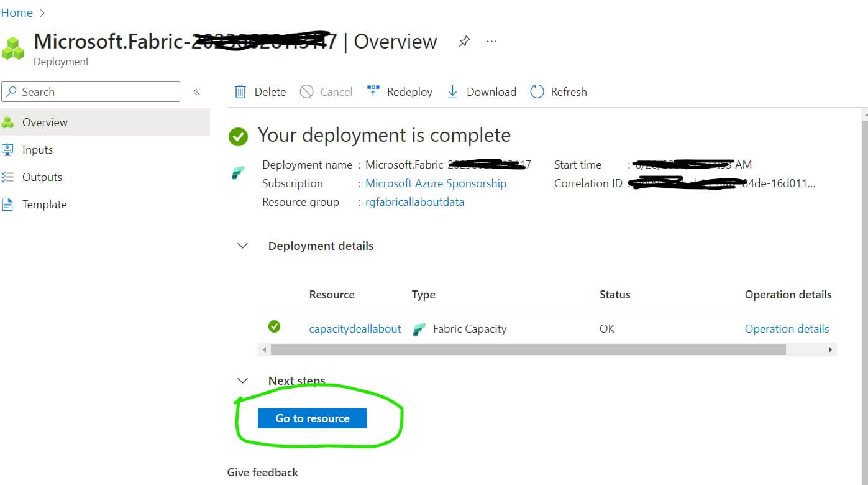
Task: Click the Redeploy toolbar icon
Action: pyautogui.click(x=373, y=92)
